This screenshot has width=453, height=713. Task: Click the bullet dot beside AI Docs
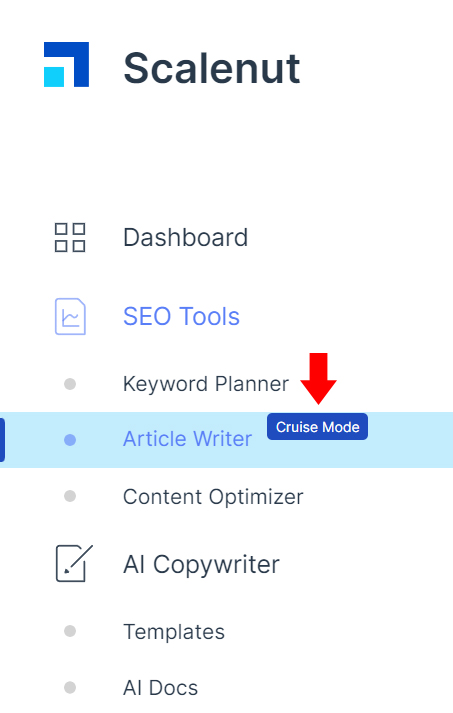point(70,688)
